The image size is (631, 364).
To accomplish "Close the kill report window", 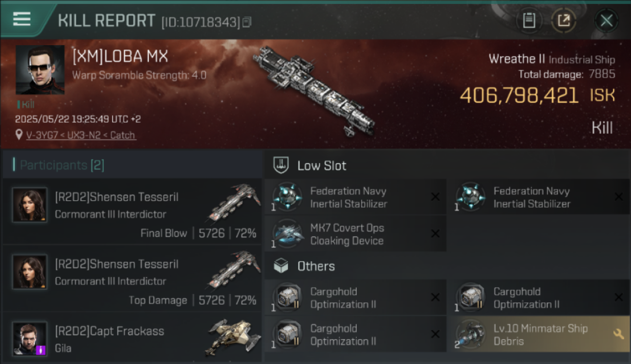I will (606, 20).
